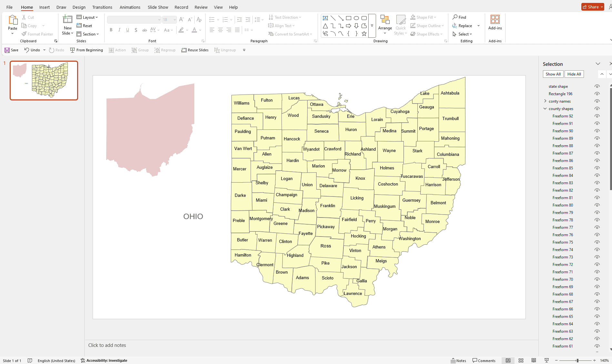The height and width of the screenshot is (364, 612).
Task: Switch to Slide Sorter view
Action: point(521,360)
